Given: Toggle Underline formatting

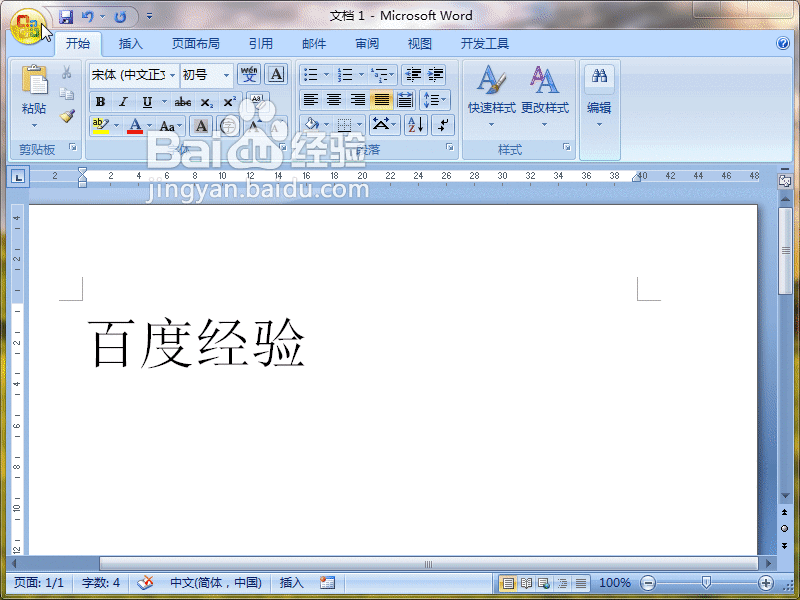Looking at the screenshot, I should (x=147, y=102).
